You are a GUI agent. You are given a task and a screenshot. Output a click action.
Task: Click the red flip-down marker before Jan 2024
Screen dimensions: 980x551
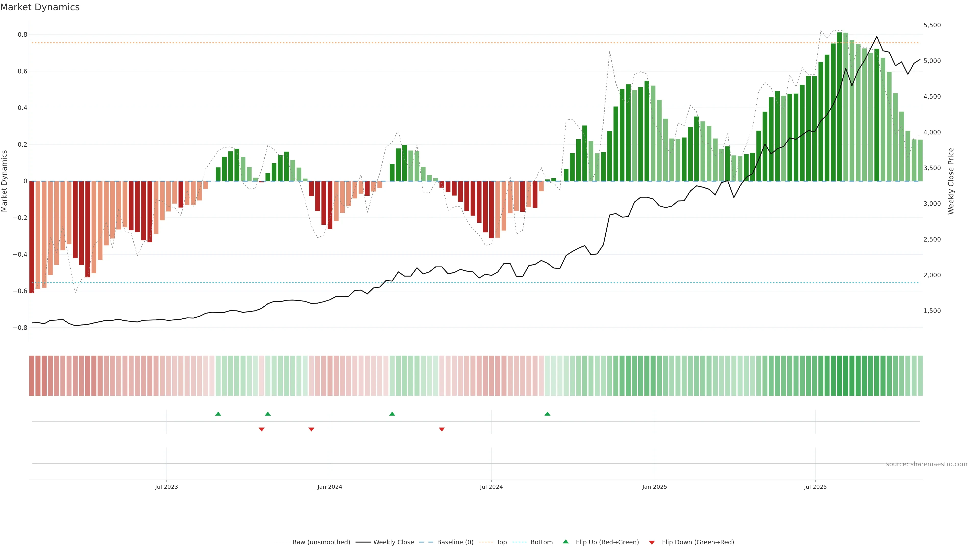(x=311, y=429)
